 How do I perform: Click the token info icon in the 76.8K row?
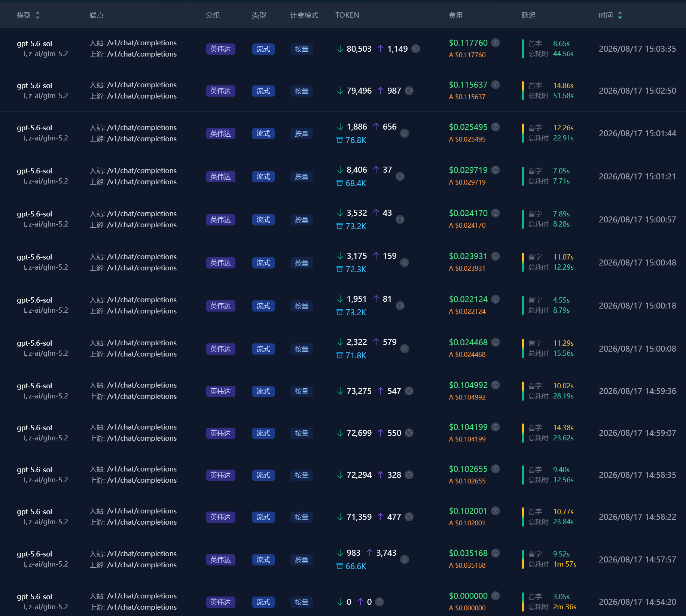(x=405, y=133)
